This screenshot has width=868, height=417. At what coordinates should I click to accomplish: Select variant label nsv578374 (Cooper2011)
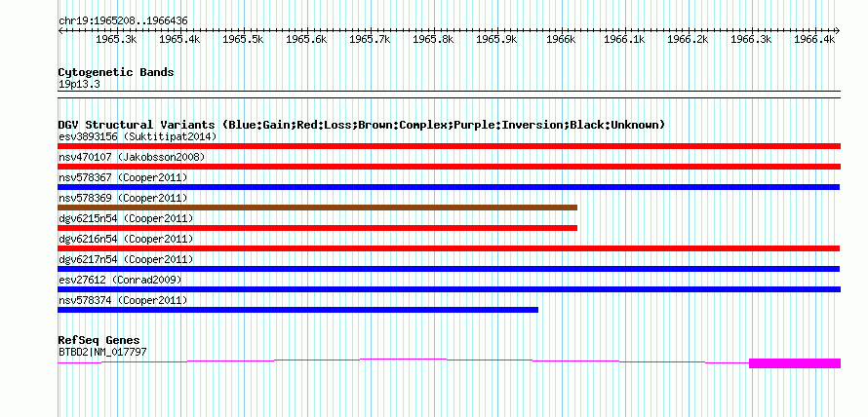click(x=123, y=301)
